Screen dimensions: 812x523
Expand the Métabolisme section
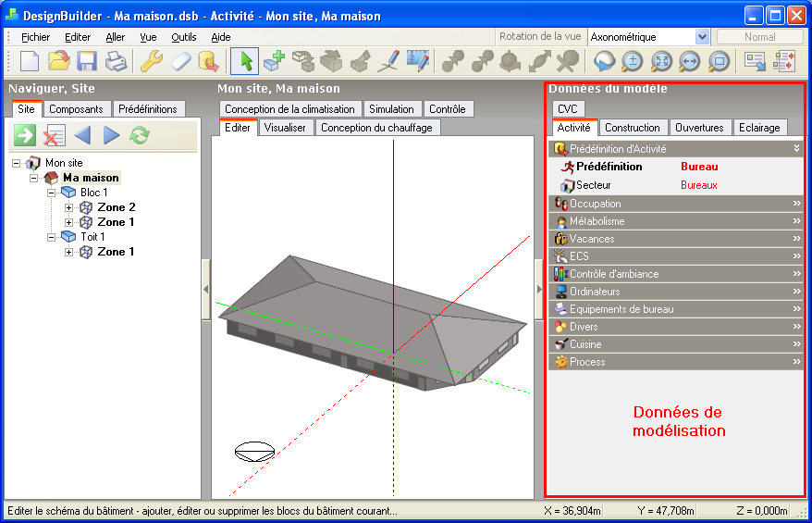click(x=796, y=221)
